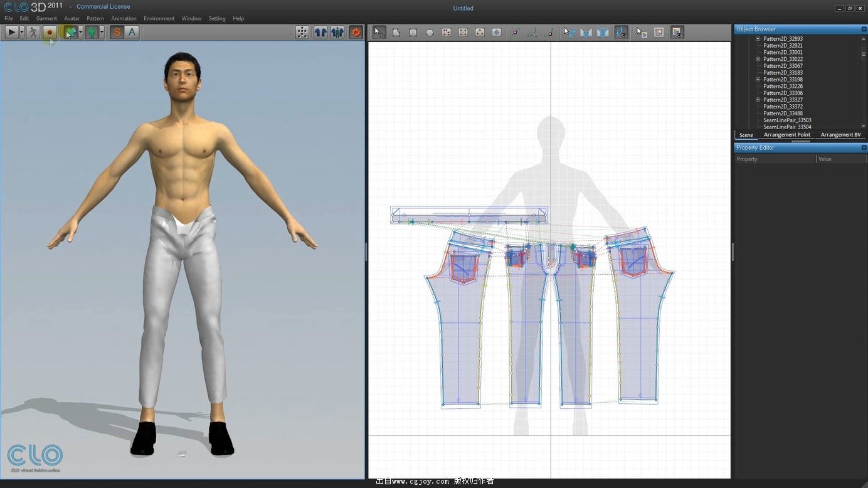Start simulation with the play button

11,32
